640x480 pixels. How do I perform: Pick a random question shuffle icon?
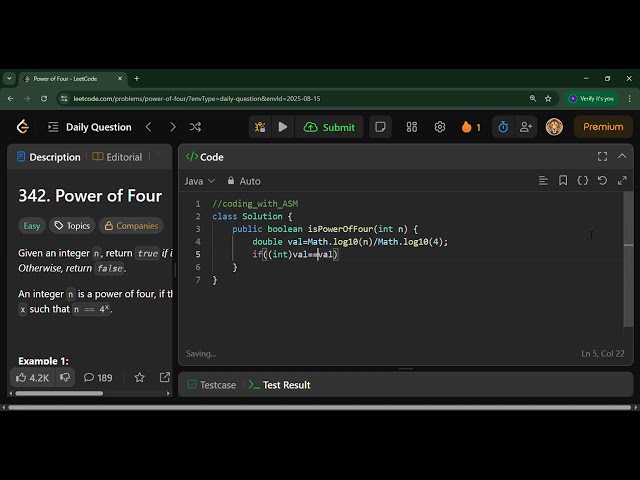(x=195, y=127)
